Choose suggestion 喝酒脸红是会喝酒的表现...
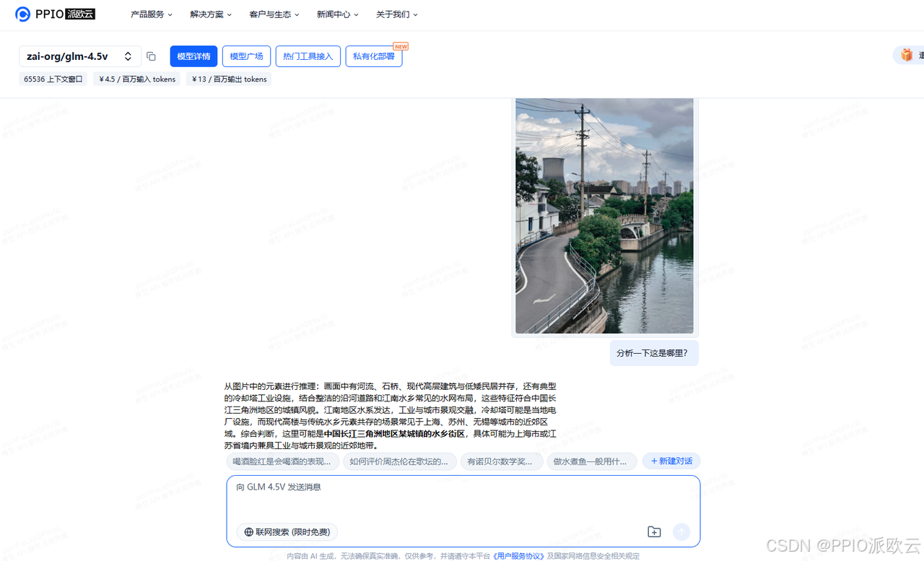The image size is (924, 561). pos(282,461)
